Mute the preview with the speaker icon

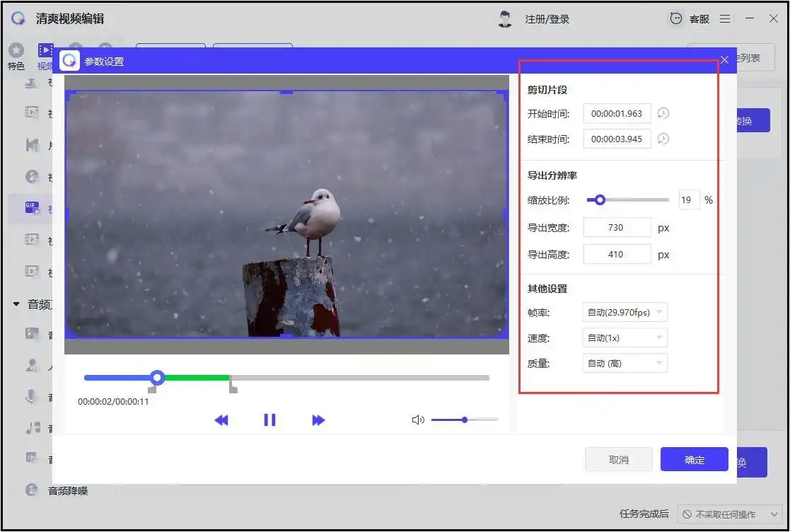click(x=418, y=420)
